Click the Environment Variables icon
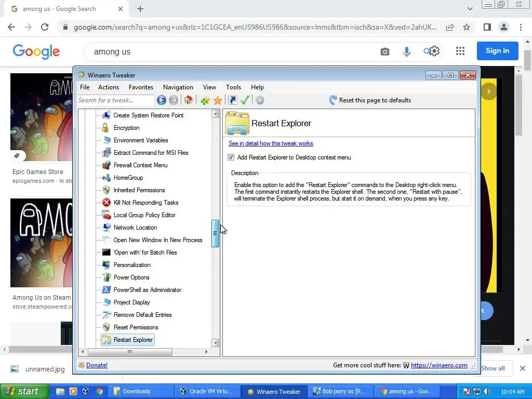This screenshot has height=399, width=532. click(107, 140)
